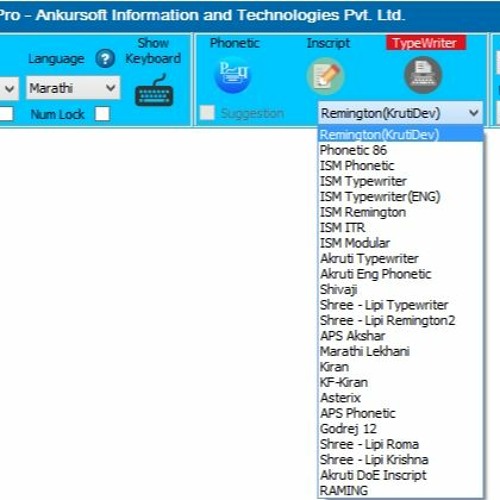Pick the KF-Kiran entry
The height and width of the screenshot is (500, 500).
[x=401, y=382]
